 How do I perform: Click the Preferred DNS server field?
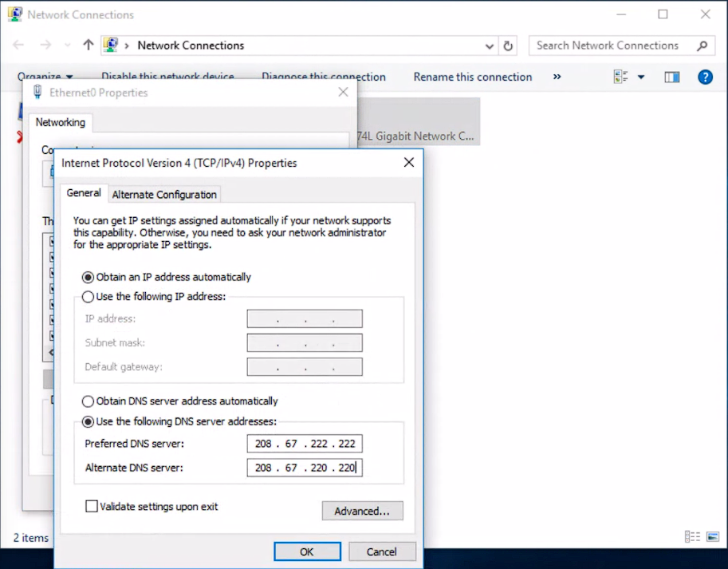click(305, 444)
